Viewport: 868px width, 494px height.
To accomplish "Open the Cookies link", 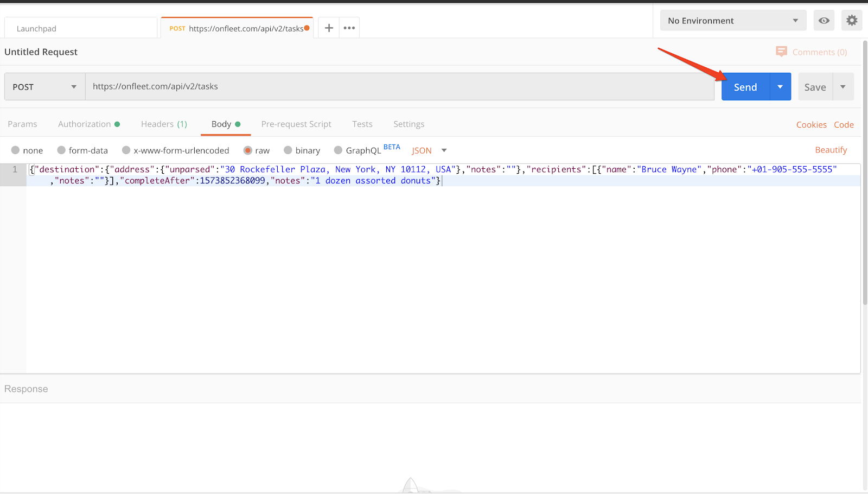I will coord(812,125).
